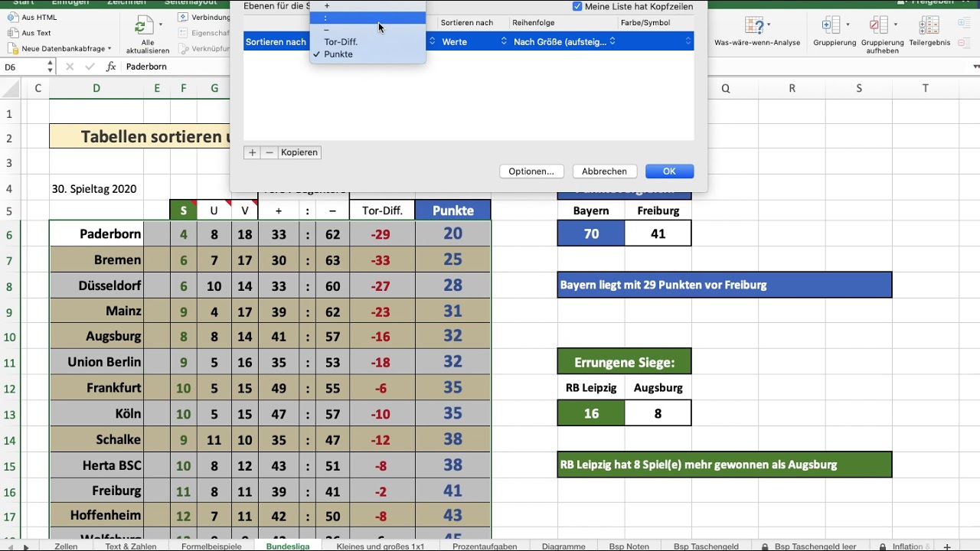This screenshot has height=551, width=980.
Task: Open the Verbindungen connections icon
Action: (x=183, y=17)
